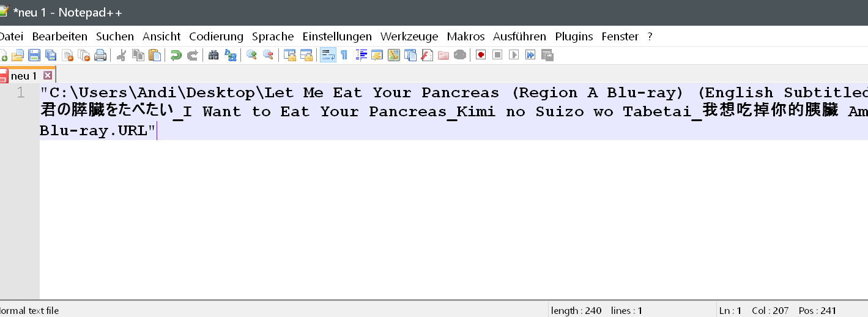Screen dimensions: 868x317
Task: Open the Sprache menu
Action: coord(273,37)
